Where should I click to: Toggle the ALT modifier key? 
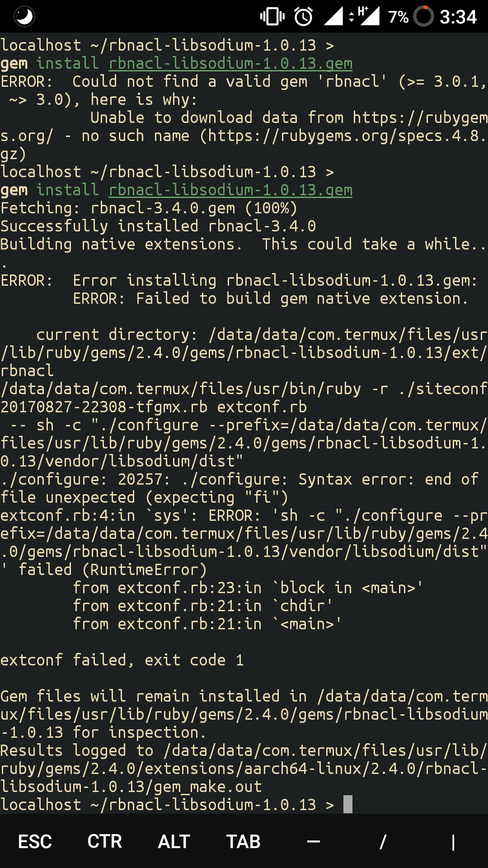[174, 841]
